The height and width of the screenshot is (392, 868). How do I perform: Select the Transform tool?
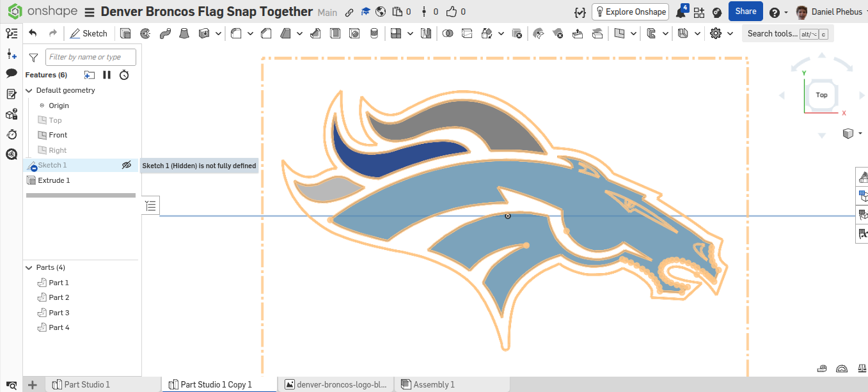(x=487, y=33)
